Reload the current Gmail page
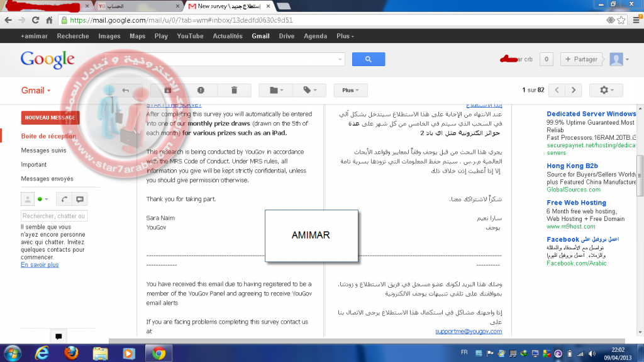This screenshot has height=362, width=644. click(x=36, y=20)
